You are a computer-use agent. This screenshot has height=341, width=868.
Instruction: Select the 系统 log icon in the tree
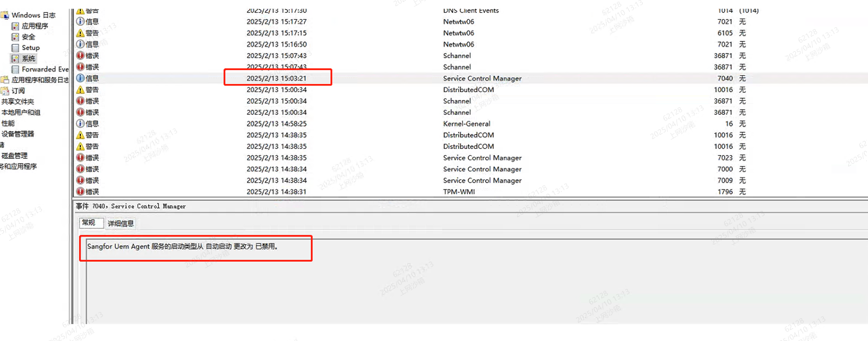tap(15, 58)
